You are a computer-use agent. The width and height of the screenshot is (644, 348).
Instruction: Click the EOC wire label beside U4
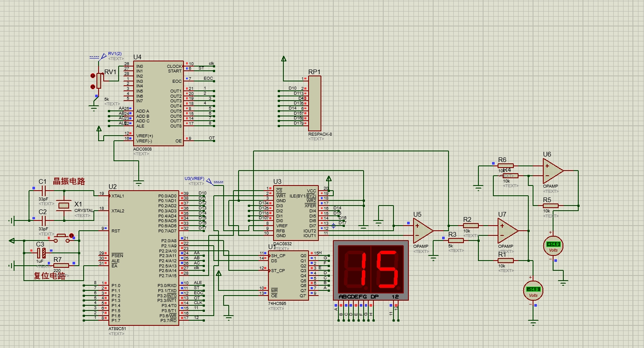[208, 78]
